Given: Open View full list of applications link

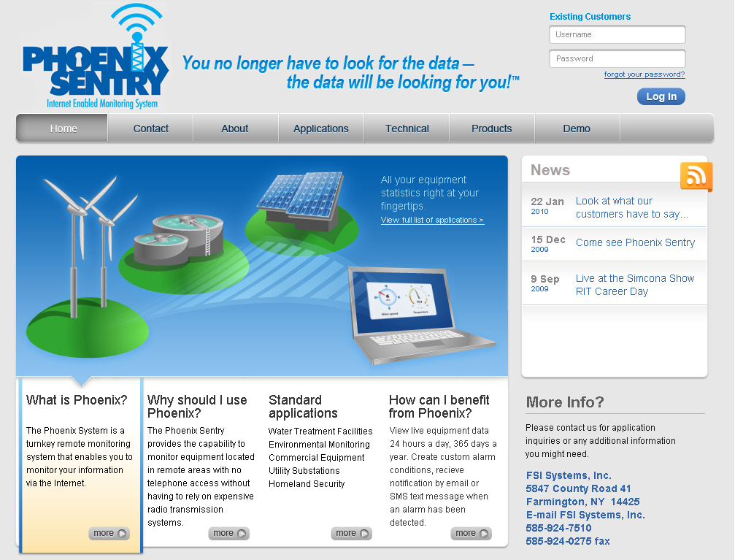Looking at the screenshot, I should point(432,220).
